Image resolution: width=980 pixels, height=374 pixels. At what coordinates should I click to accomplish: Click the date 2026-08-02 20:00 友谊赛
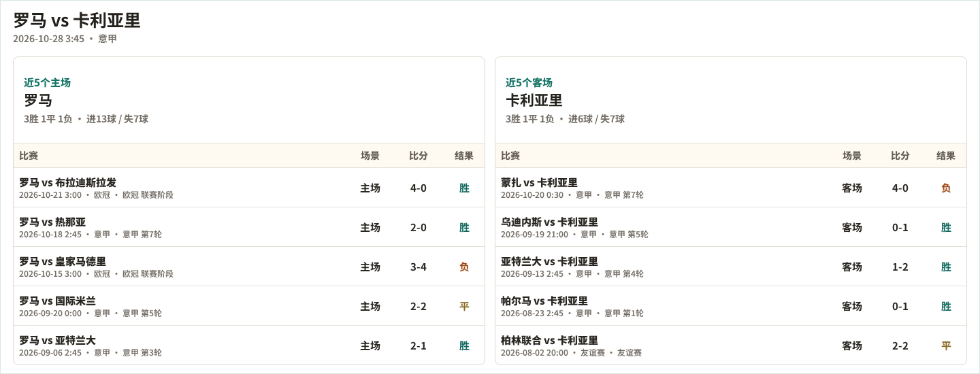(571, 353)
